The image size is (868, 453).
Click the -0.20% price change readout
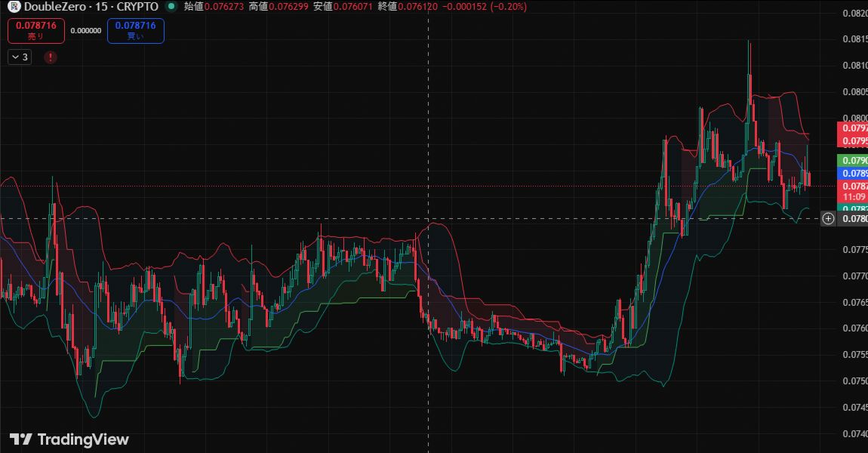coord(509,7)
